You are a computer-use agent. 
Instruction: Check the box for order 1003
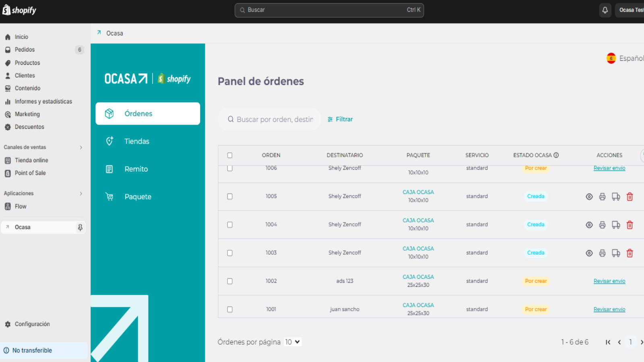click(230, 253)
